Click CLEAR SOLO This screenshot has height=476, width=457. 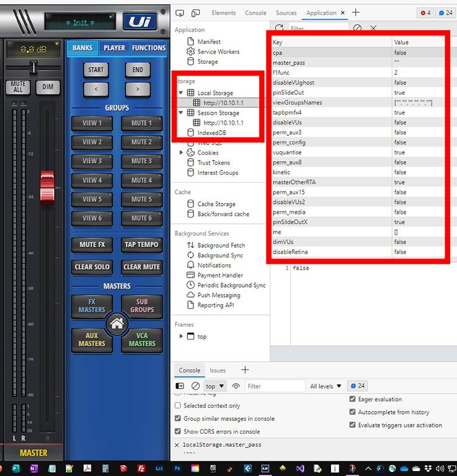tap(92, 267)
